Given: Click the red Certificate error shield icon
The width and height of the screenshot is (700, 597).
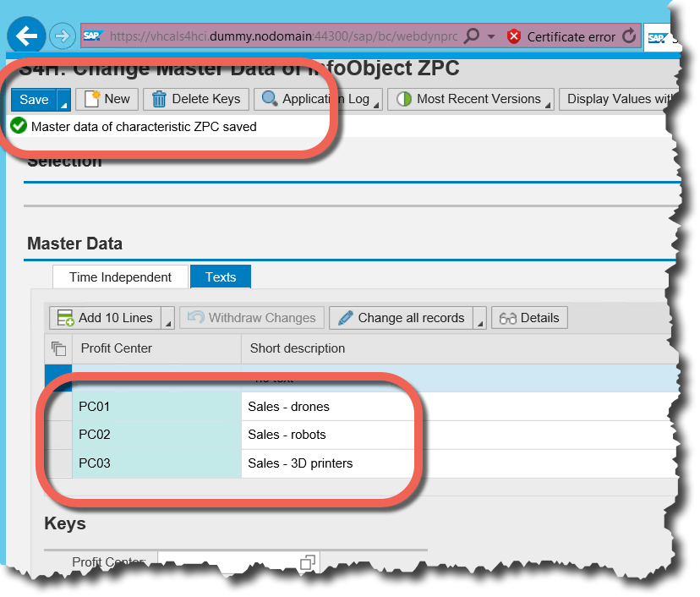Looking at the screenshot, I should 514,36.
